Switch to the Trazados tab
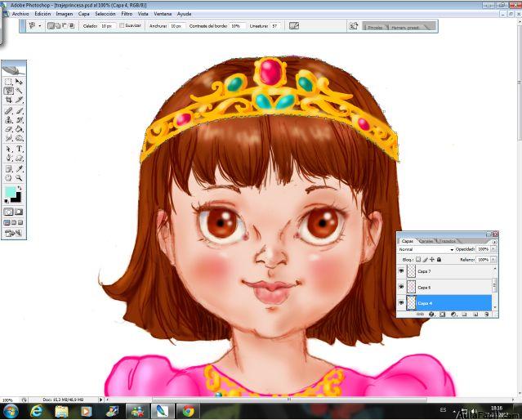Viewport: 522px width, 420px height. 447,241
